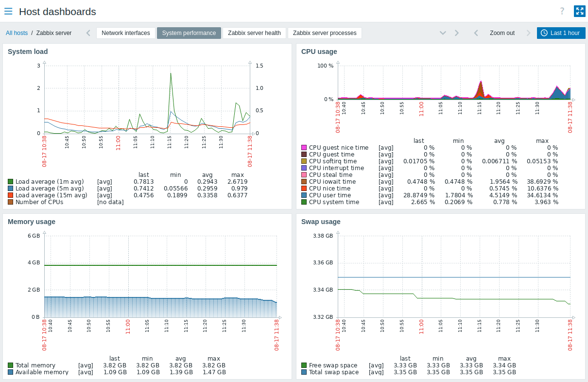Shift time range forward with the right time arrow

click(528, 33)
